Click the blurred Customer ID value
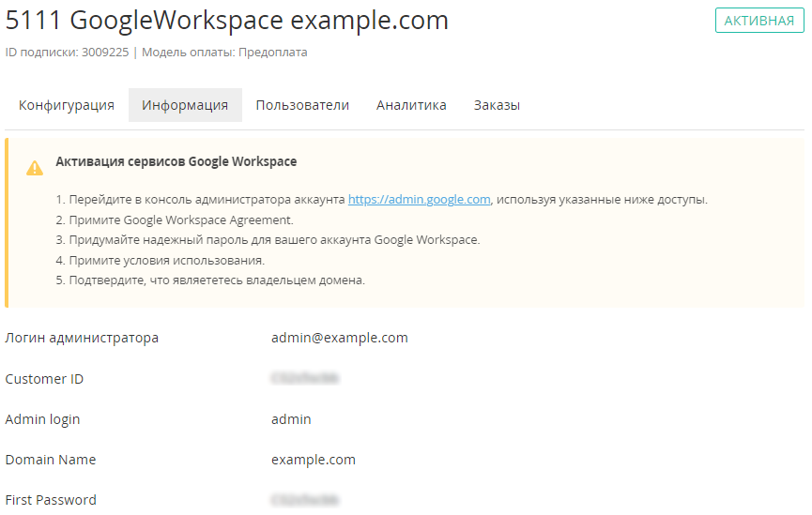This screenshot has width=812, height=515. pos(304,379)
